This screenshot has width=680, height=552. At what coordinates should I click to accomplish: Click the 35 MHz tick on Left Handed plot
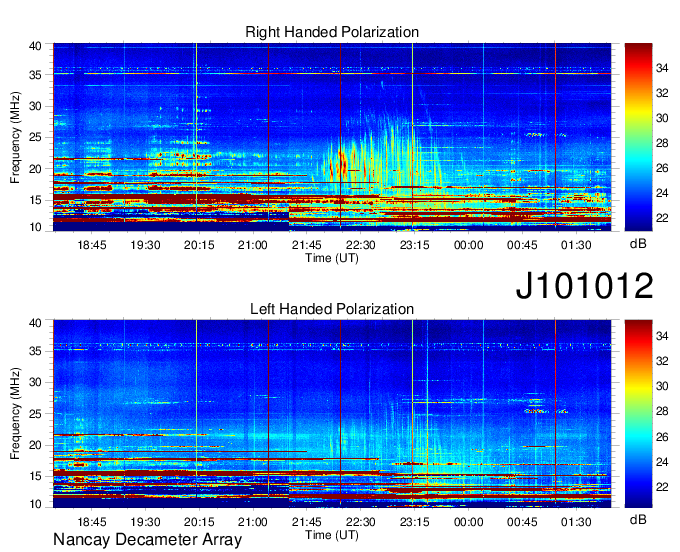point(35,351)
